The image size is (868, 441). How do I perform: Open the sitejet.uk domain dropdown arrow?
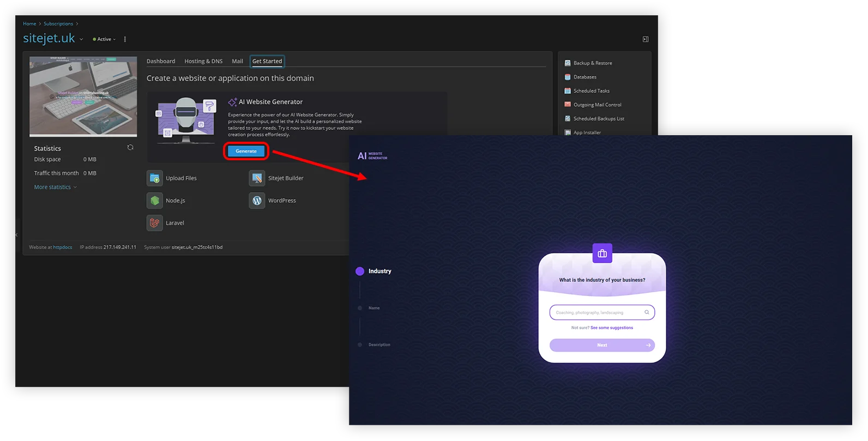[x=81, y=39]
